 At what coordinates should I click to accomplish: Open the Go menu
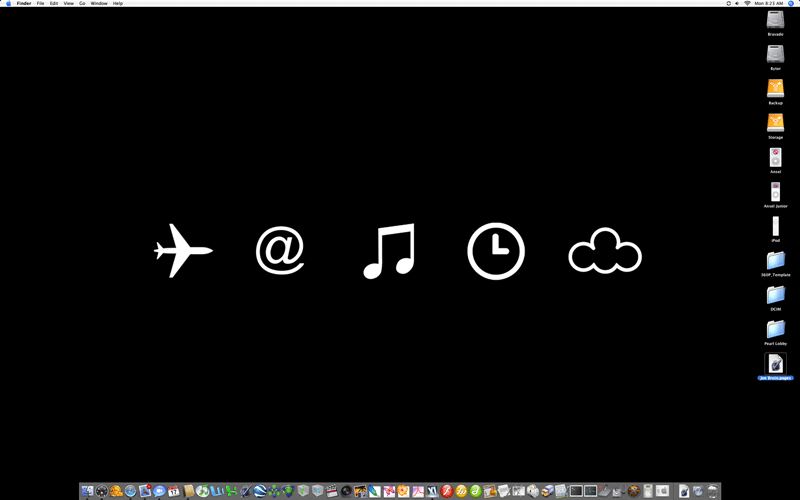tap(82, 3)
